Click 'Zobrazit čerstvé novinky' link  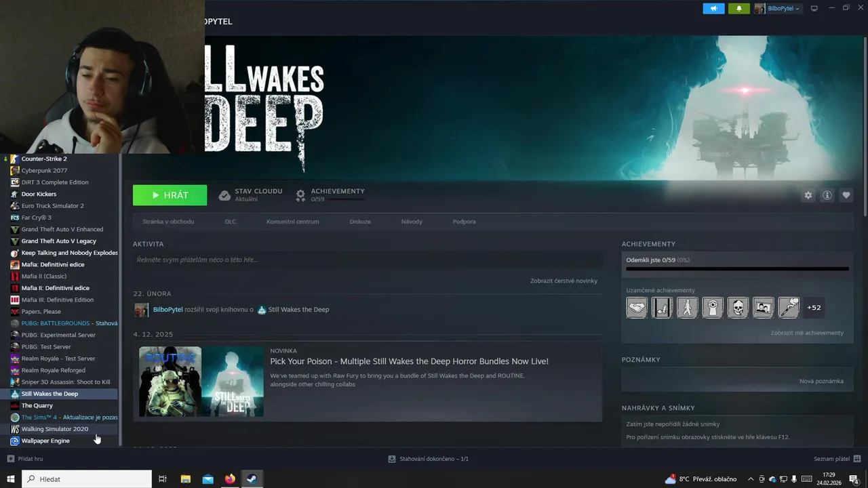tap(564, 281)
